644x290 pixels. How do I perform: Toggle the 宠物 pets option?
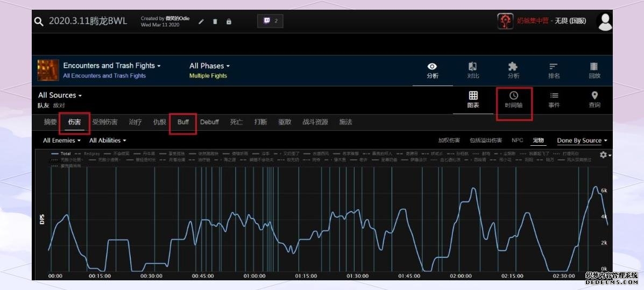[538, 140]
